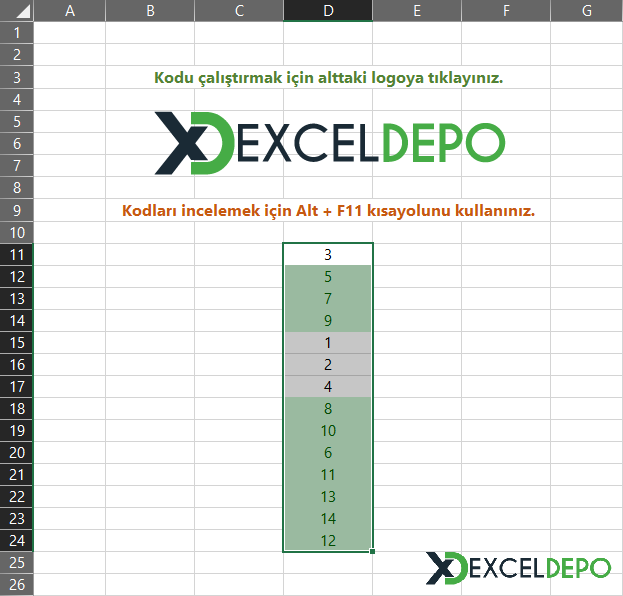623x596 pixels.
Task: Select row 1 header
Action: coord(17,33)
